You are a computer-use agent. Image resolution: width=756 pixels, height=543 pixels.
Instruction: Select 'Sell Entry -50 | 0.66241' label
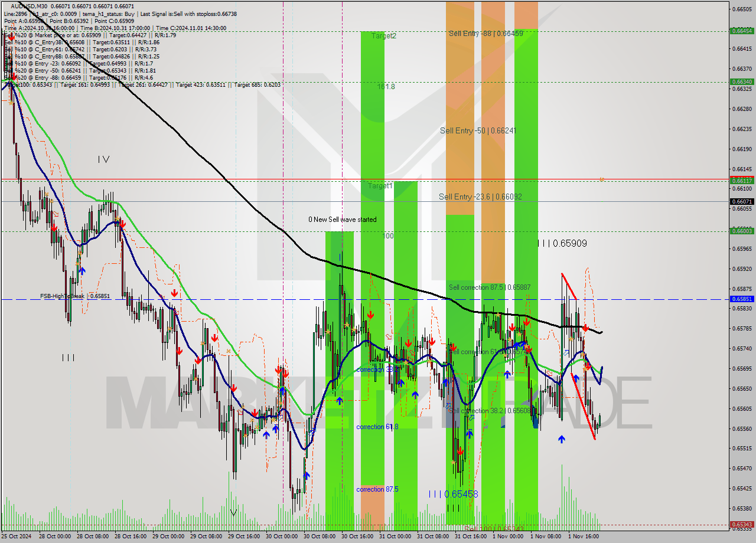[478, 131]
